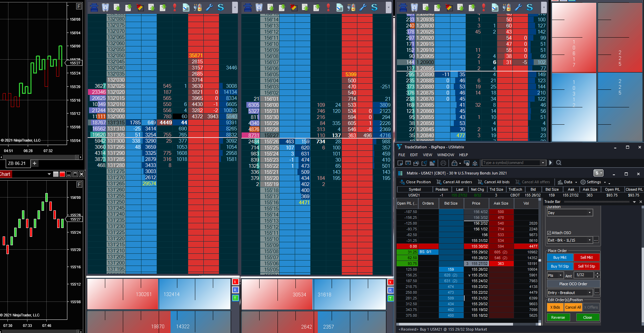Click the plus button next to ZB 06-21 tab

click(35, 163)
